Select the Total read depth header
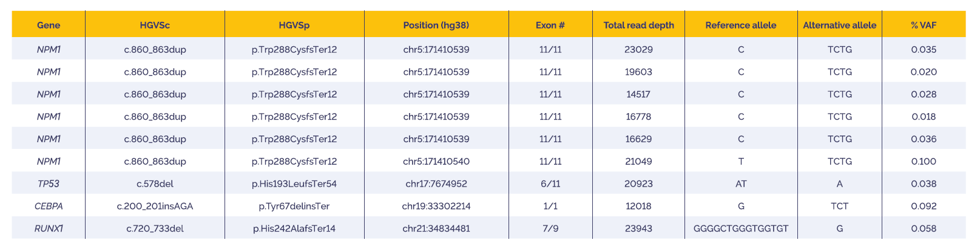Image resolution: width=980 pixels, height=251 pixels. pyautogui.click(x=638, y=25)
